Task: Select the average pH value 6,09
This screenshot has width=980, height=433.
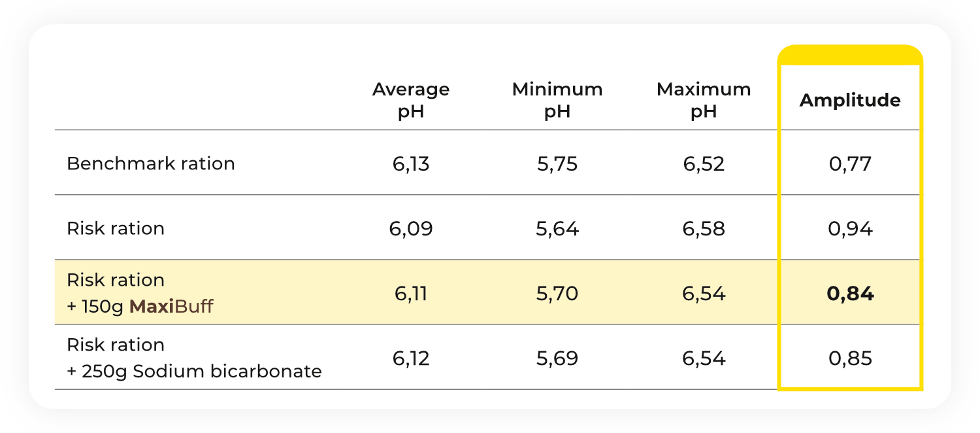Action: [x=411, y=229]
